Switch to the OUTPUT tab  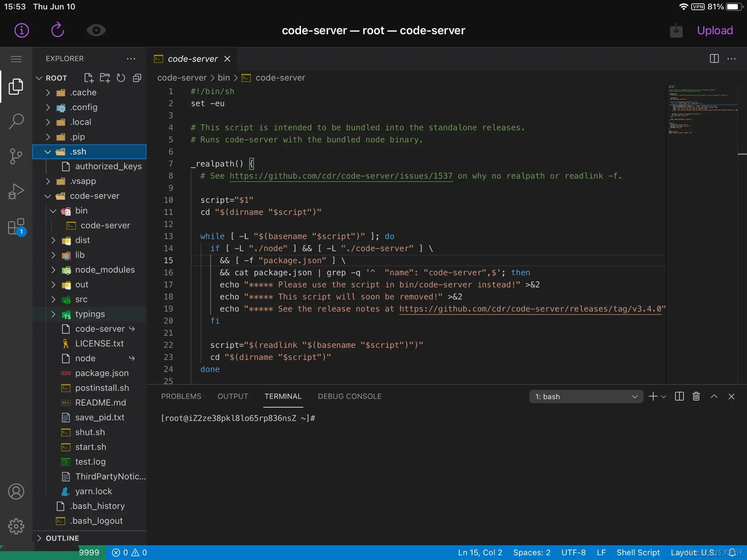pos(233,396)
